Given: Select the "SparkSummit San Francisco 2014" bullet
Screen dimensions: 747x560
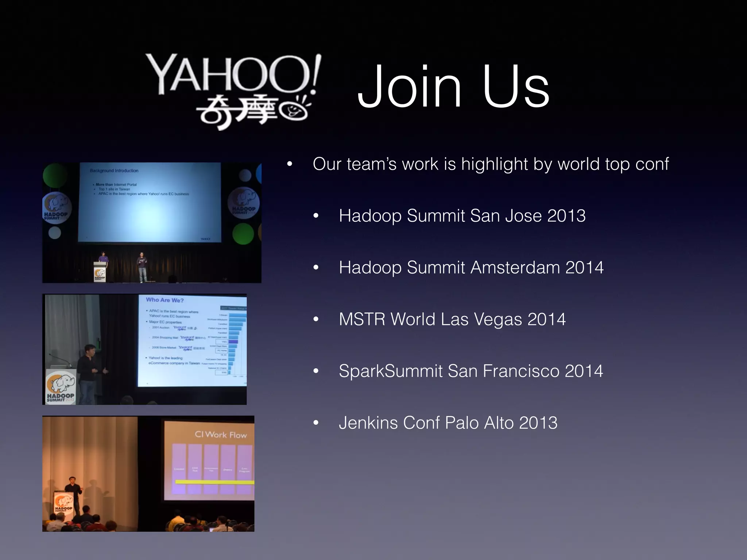Looking at the screenshot, I should [471, 371].
